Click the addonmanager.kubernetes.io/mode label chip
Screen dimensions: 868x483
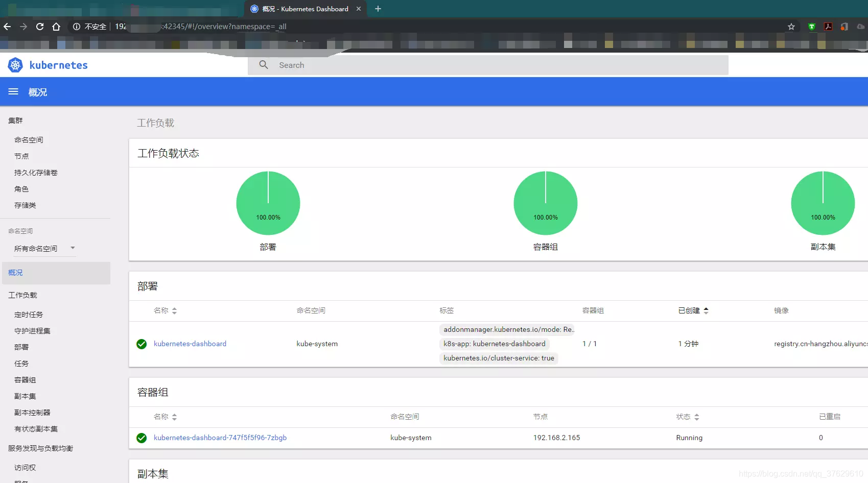[507, 330]
